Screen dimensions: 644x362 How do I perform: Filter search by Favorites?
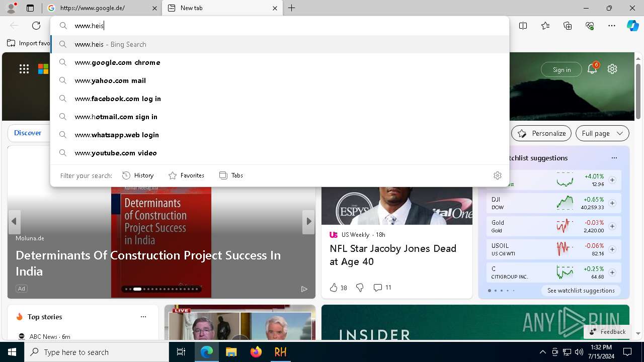click(x=186, y=175)
